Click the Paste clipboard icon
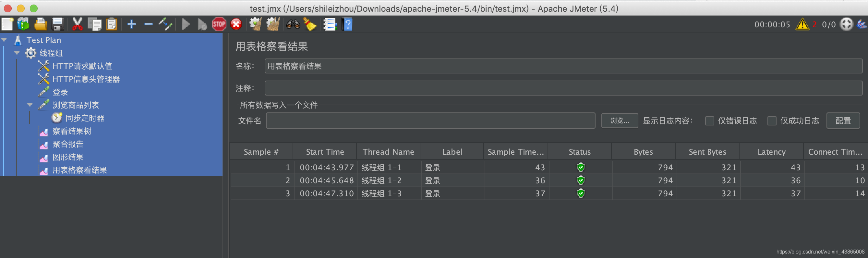Screen dimensions: 868x258 (112, 24)
